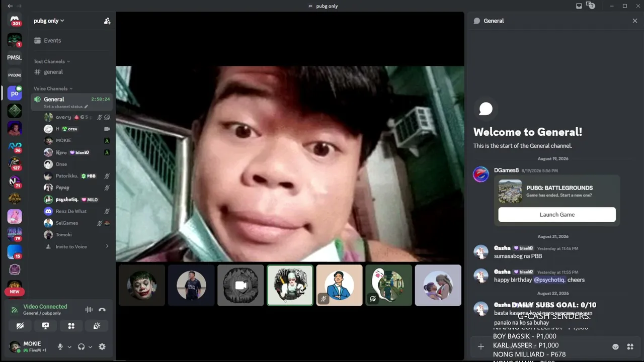This screenshot has height=362, width=644.
Task: Select the ghost avatar participant tile
Action: coord(388,285)
